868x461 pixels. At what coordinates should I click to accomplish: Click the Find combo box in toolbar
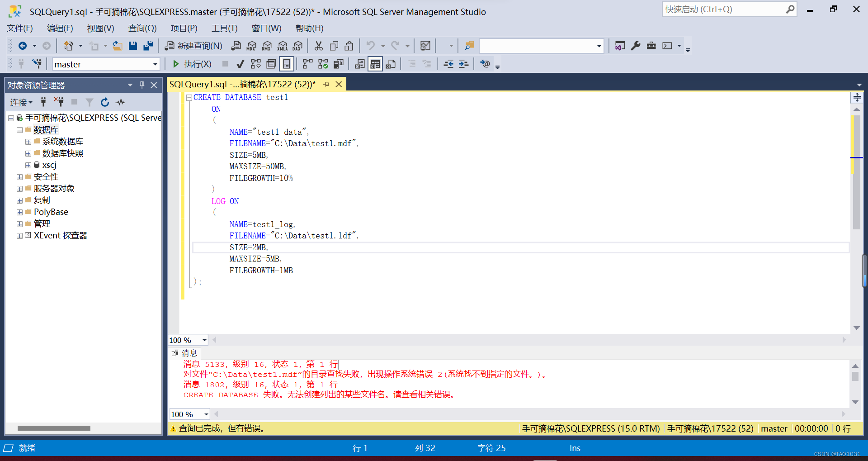pos(541,46)
